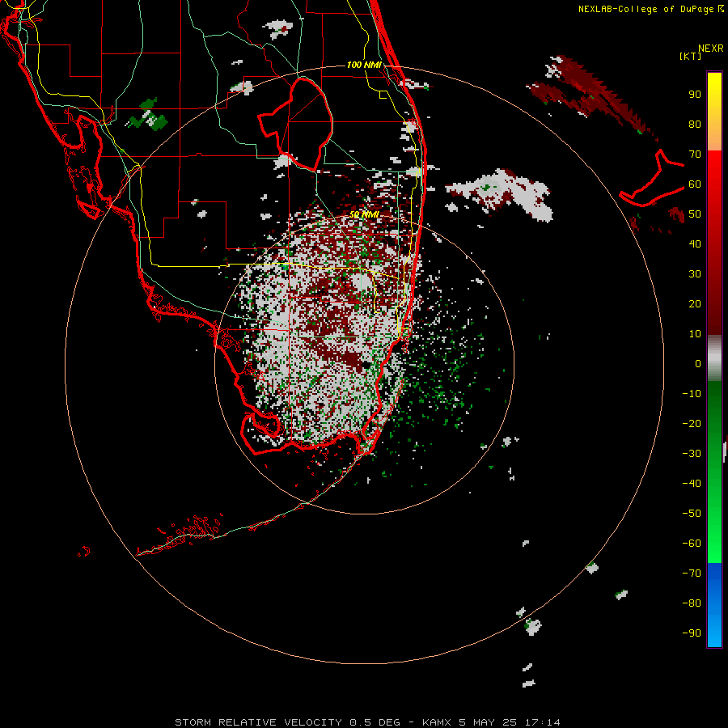The width and height of the screenshot is (728, 728).
Task: Select the 80 value on the velocity scale
Action: (695, 125)
